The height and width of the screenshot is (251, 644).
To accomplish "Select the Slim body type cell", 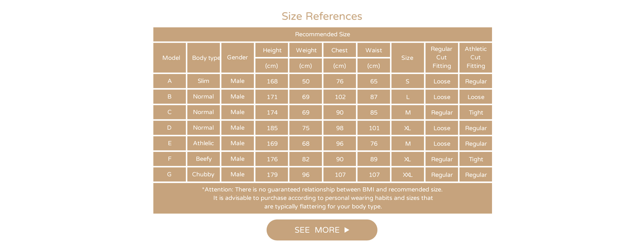I will 203,81.
